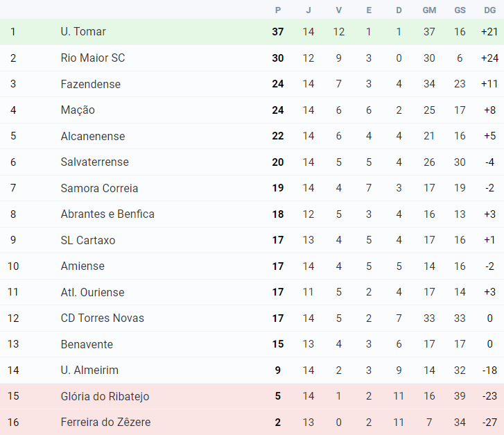This screenshot has height=435, width=504.
Task: Click on Rio Maior SC team name
Action: 93,58
